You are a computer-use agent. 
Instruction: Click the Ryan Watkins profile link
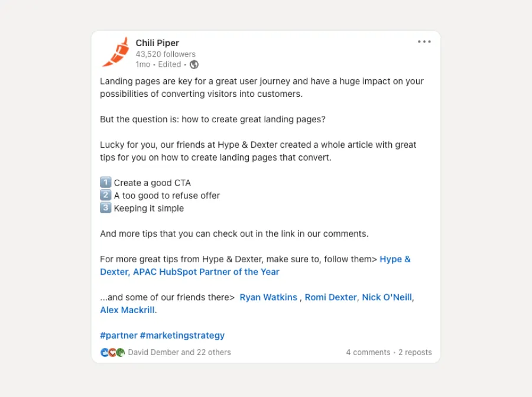tap(268, 297)
